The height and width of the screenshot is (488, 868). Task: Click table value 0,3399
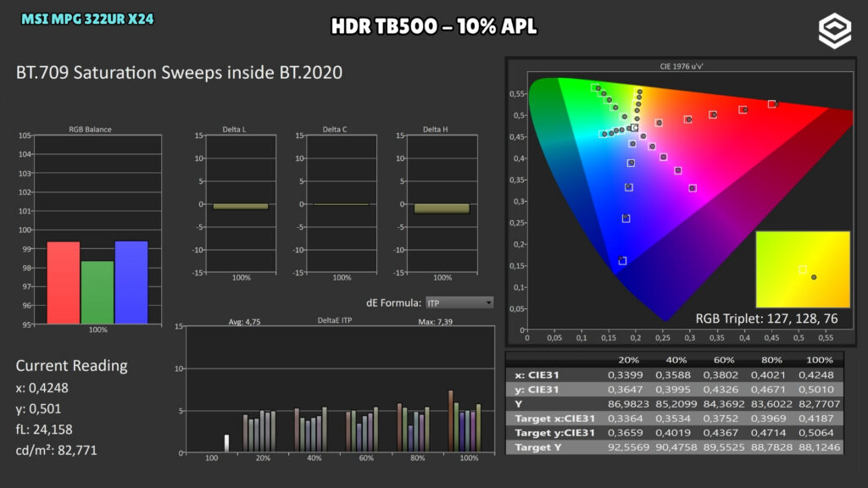[626, 374]
